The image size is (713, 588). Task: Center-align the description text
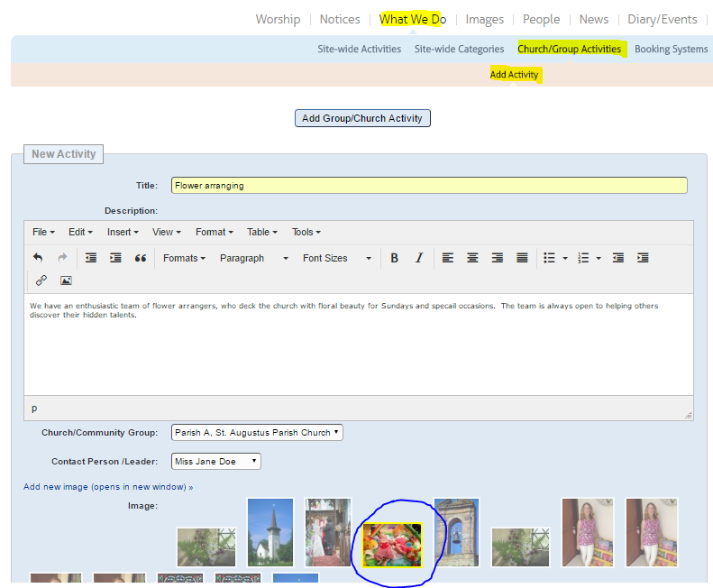472,258
